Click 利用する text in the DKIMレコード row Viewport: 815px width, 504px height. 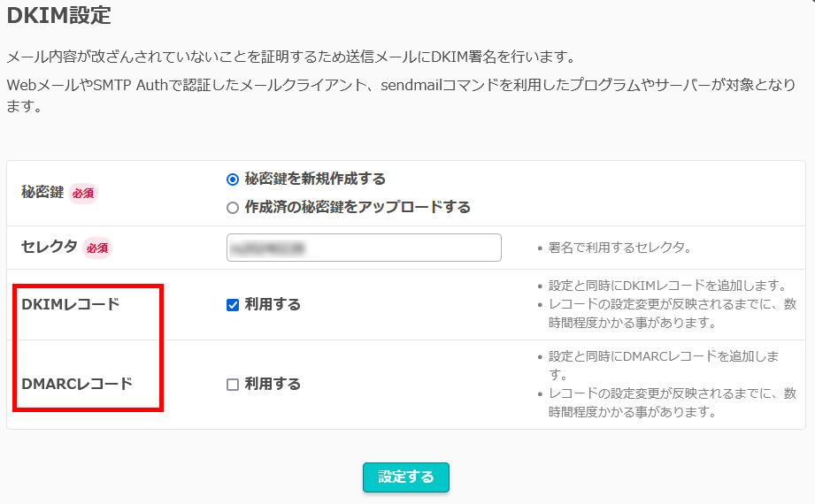click(273, 305)
